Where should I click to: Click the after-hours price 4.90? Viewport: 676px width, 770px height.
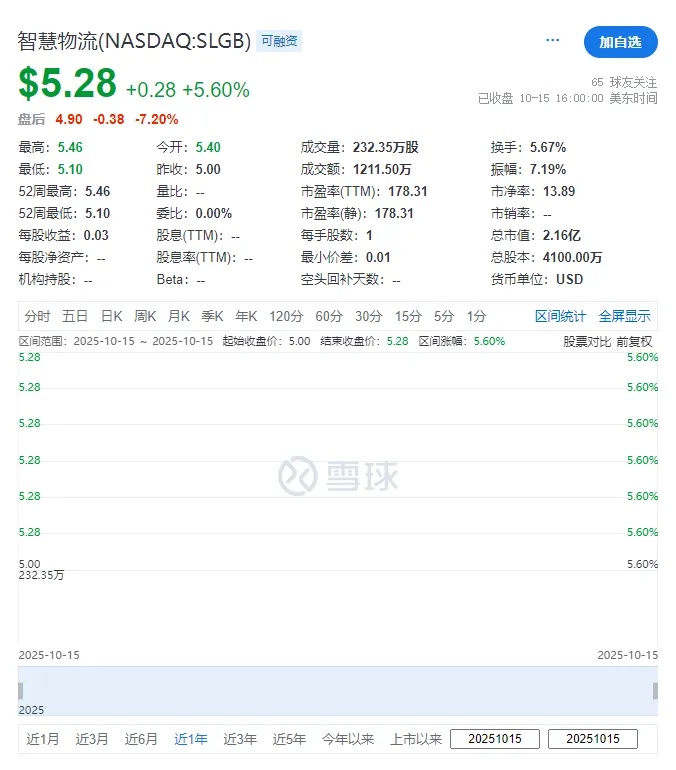pyautogui.click(x=69, y=119)
